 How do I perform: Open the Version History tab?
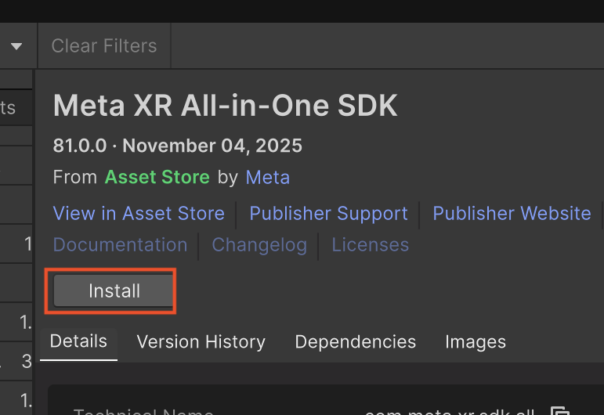click(201, 342)
